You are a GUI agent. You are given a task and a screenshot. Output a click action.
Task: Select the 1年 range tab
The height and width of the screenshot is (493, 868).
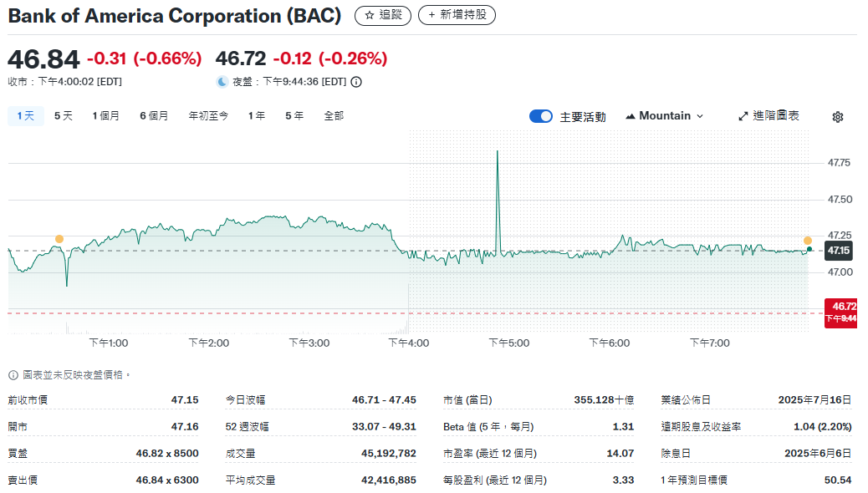[x=257, y=115]
